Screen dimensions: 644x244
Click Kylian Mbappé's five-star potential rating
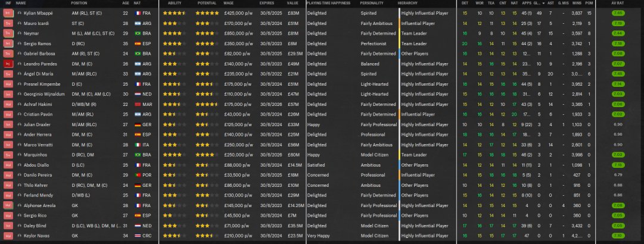207,13
